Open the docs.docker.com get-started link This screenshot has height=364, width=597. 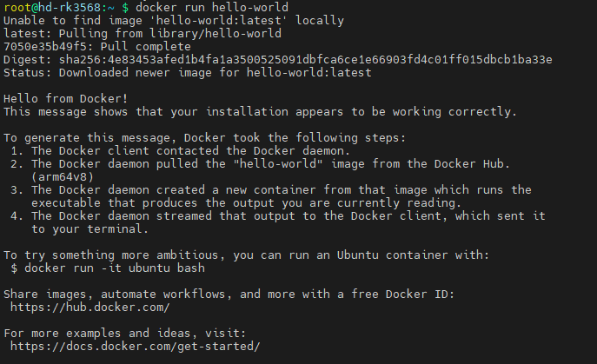[x=135, y=346]
